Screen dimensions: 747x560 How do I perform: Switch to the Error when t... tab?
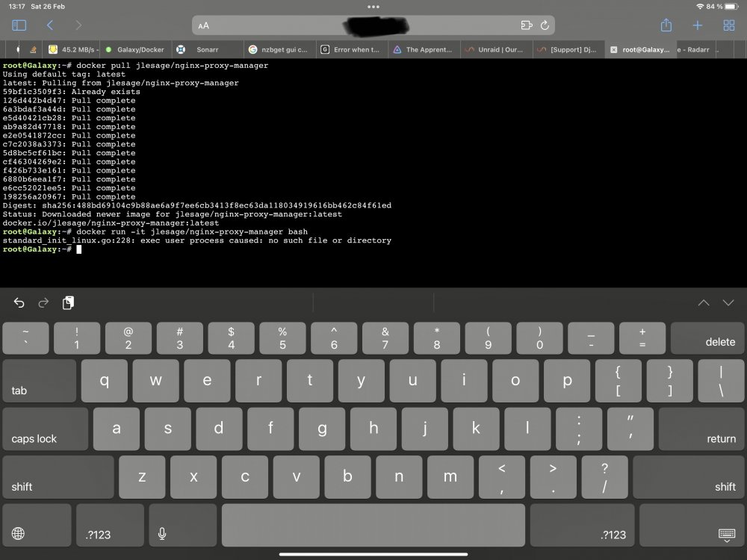tap(352, 49)
